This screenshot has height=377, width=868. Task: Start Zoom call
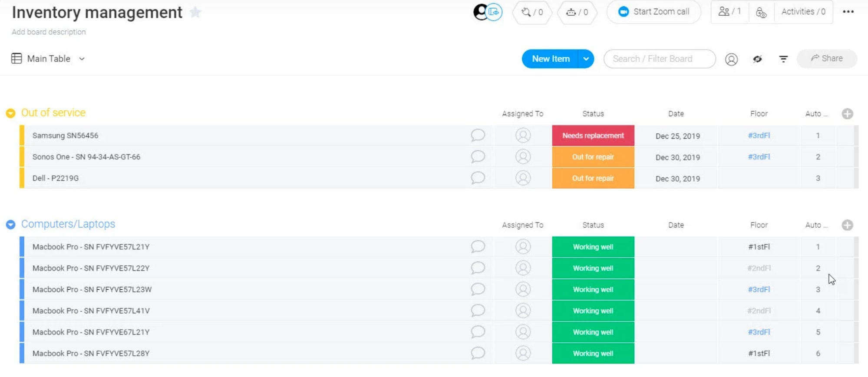653,12
